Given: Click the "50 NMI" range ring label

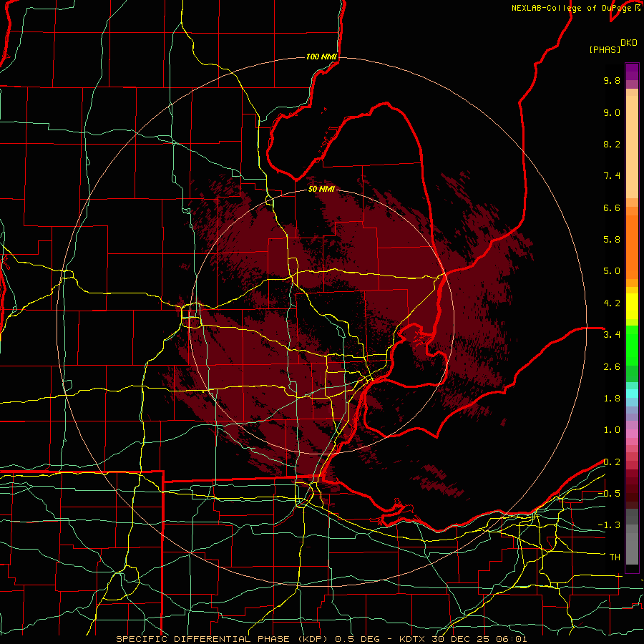Looking at the screenshot, I should 321,190.
